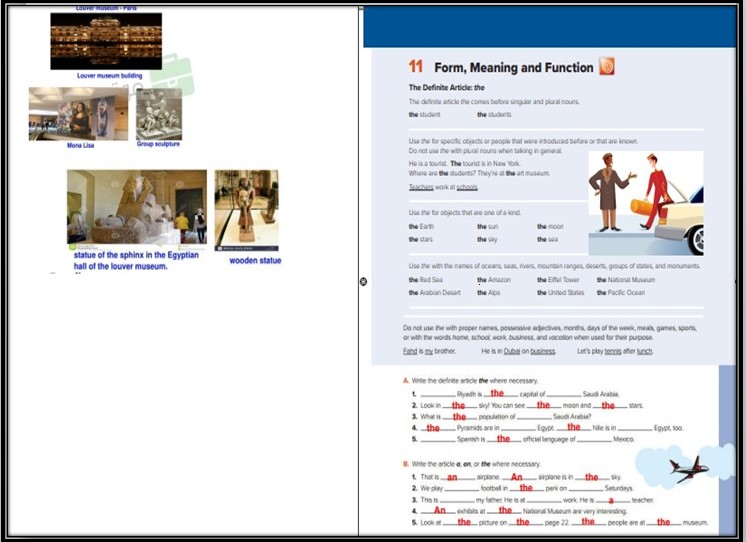Open the sphinx statue photo
Image resolution: width=746 pixels, height=542 pixels.
coord(137,207)
